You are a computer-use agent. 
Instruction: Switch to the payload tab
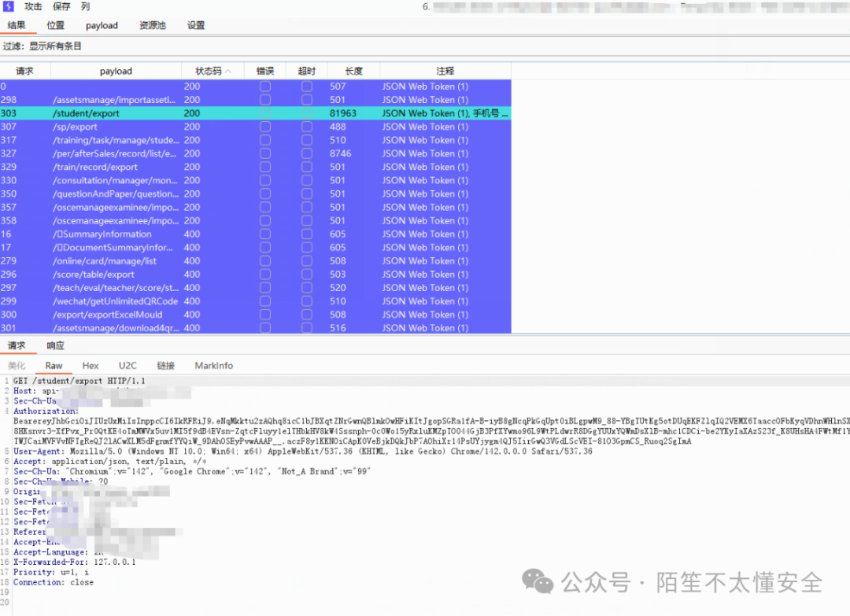102,25
